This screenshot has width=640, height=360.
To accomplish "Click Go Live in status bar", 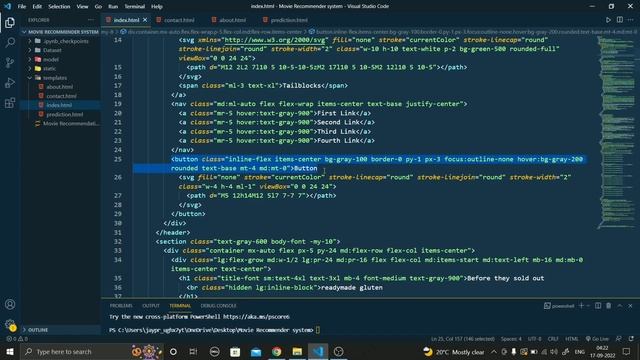I will pyautogui.click(x=597, y=339).
